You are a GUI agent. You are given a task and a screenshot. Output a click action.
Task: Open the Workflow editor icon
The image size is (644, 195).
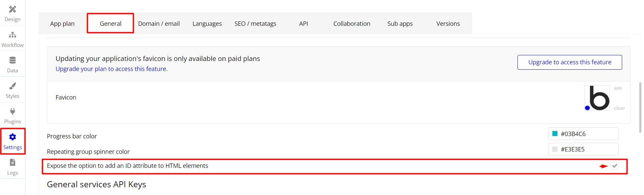pyautogui.click(x=12, y=35)
